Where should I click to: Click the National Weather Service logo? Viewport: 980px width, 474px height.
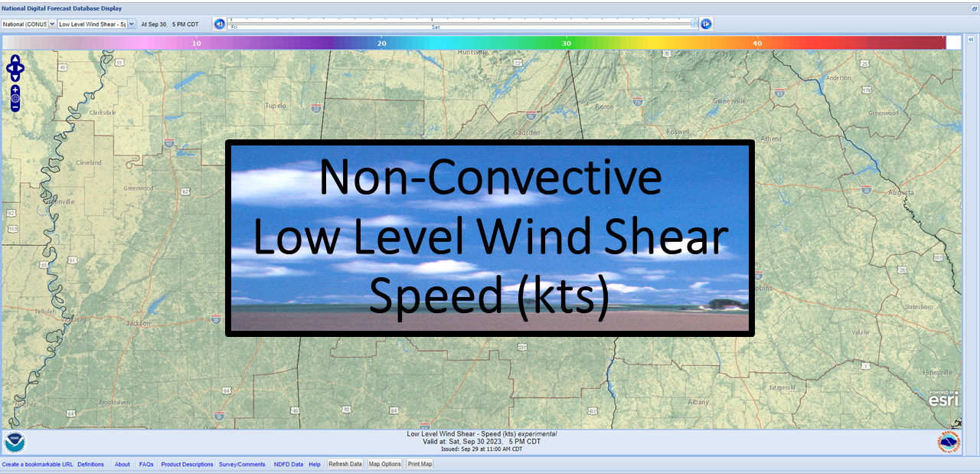pyautogui.click(x=949, y=443)
